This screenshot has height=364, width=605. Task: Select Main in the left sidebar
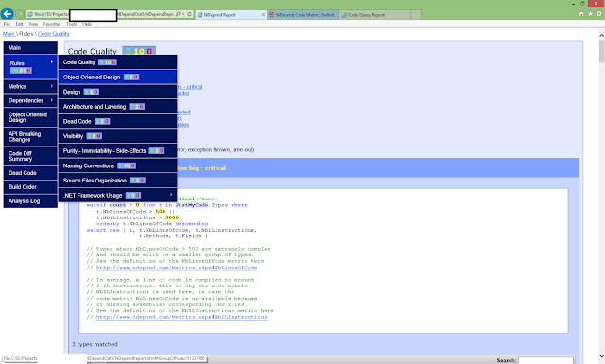[30, 48]
